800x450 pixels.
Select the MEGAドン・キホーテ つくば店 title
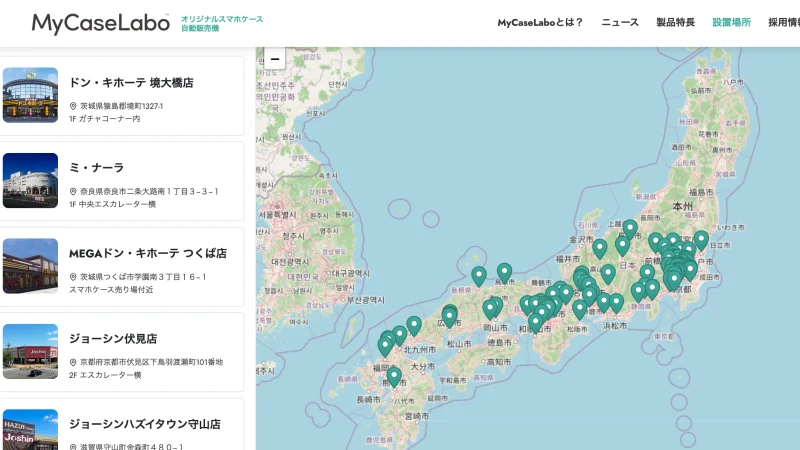pyautogui.click(x=148, y=253)
